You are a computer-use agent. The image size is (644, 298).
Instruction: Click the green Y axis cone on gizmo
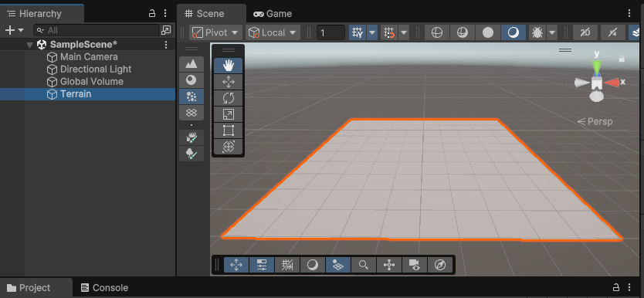597,67
